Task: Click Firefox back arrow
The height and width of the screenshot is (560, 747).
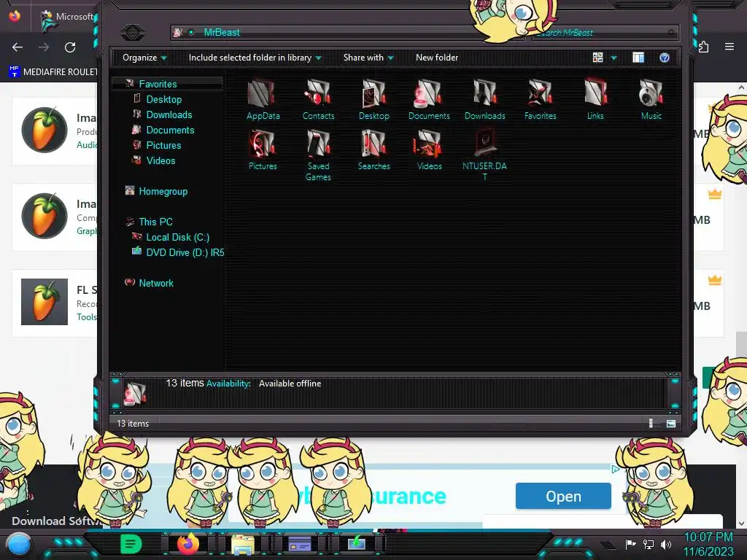Action: tap(18, 47)
